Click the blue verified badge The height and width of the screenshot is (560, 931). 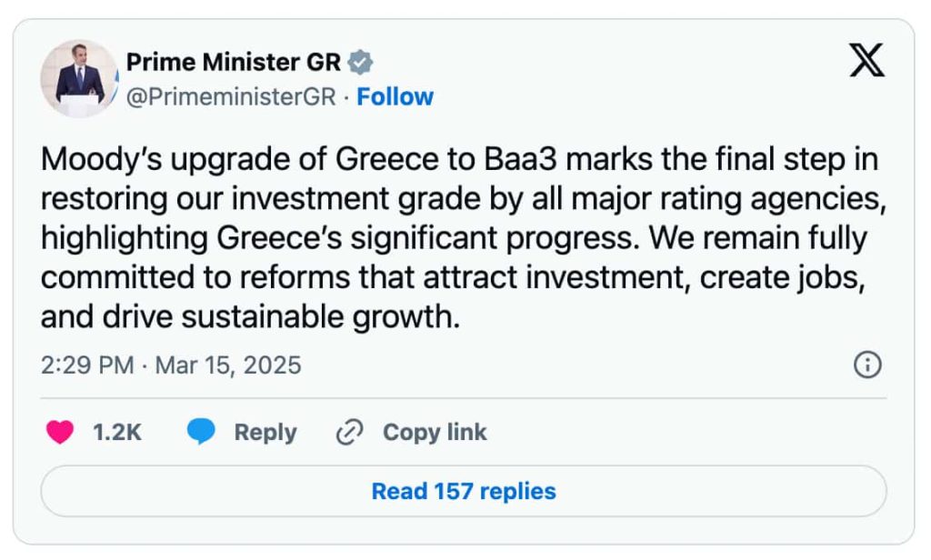click(361, 63)
